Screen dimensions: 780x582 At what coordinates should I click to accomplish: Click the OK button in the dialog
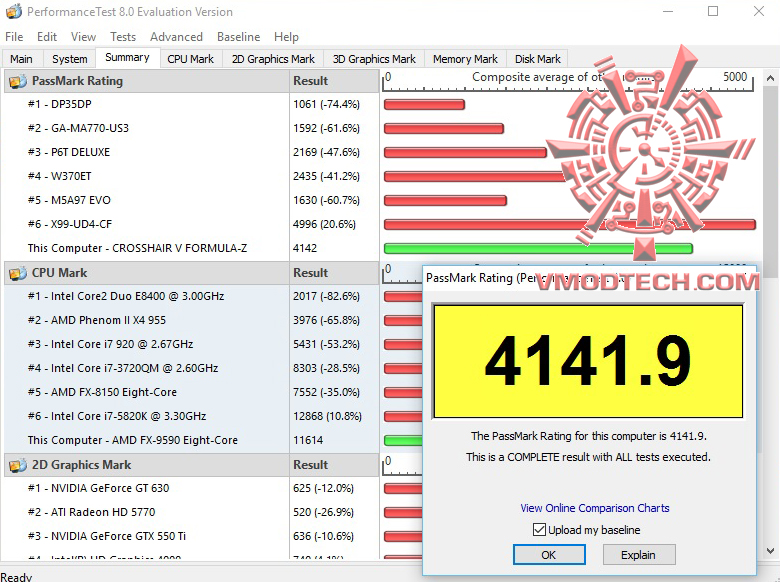click(x=549, y=555)
